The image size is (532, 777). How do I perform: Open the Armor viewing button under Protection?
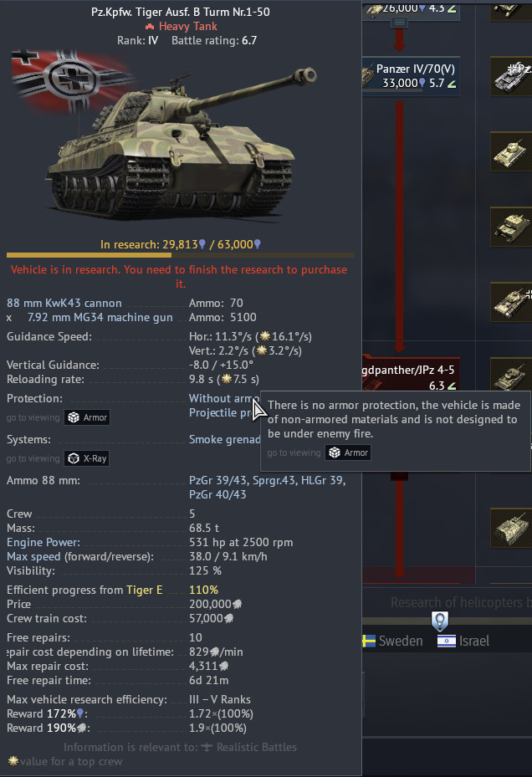[87, 417]
